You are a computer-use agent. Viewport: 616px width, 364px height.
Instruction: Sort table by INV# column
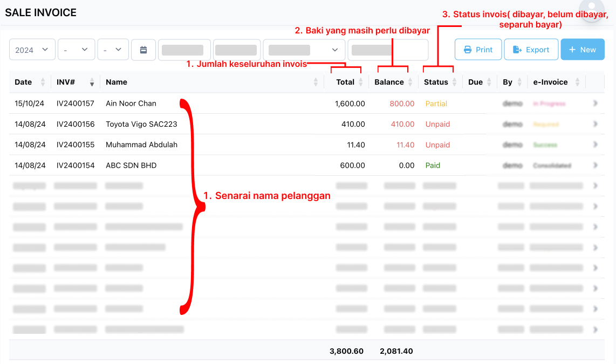[92, 82]
